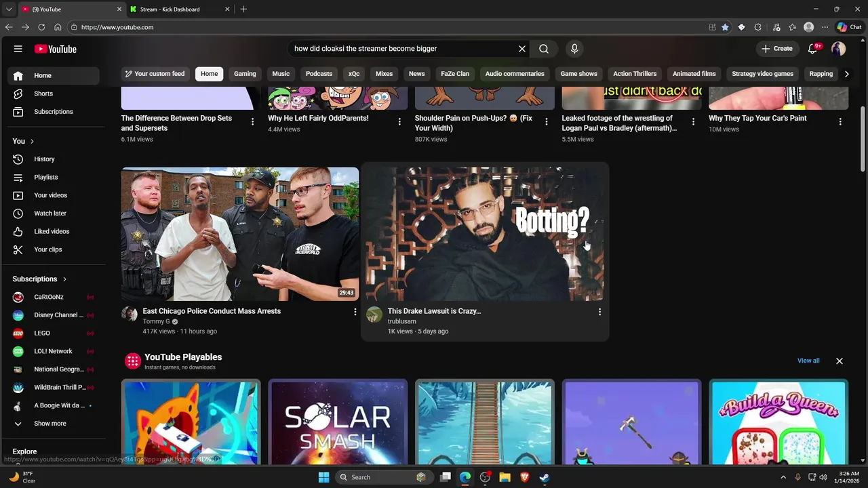Open East Chicago Police Conduct Mass Arrests title
The height and width of the screenshot is (488, 868).
click(212, 311)
